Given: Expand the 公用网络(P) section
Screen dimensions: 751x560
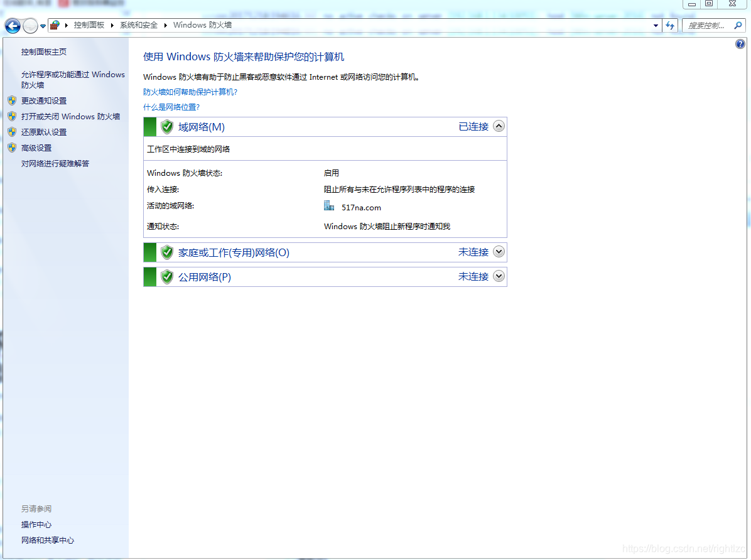Looking at the screenshot, I should 499,276.
